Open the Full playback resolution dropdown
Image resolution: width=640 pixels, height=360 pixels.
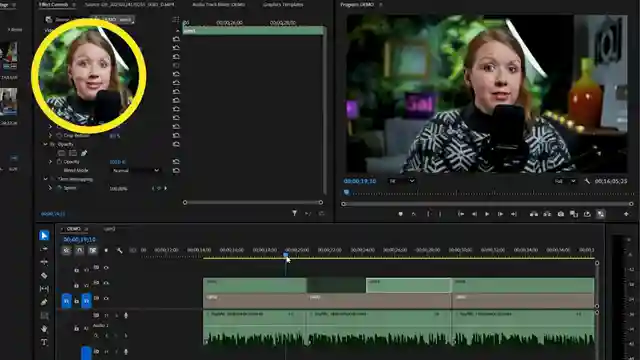point(565,181)
